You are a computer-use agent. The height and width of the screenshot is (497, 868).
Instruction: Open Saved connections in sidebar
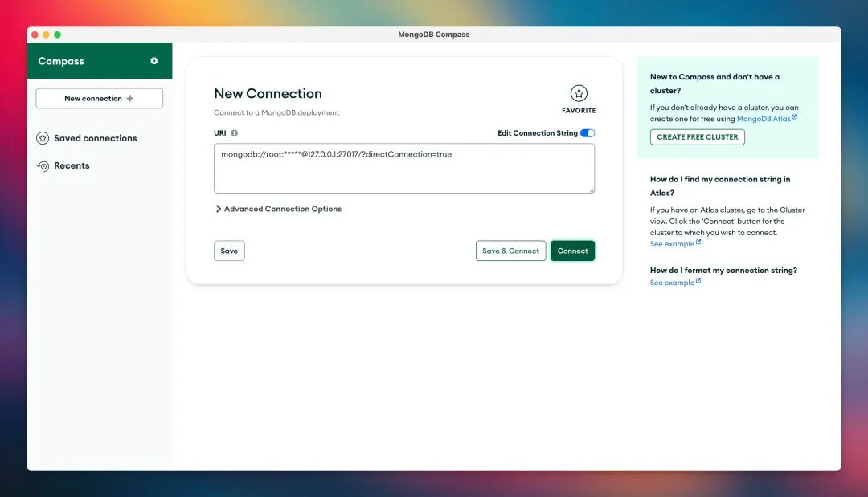(95, 138)
